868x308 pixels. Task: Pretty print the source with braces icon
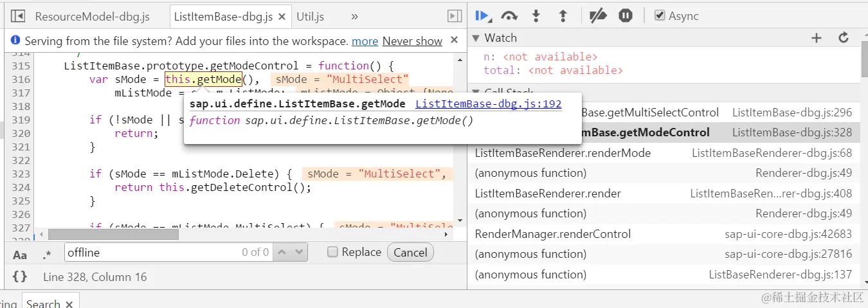(x=20, y=277)
